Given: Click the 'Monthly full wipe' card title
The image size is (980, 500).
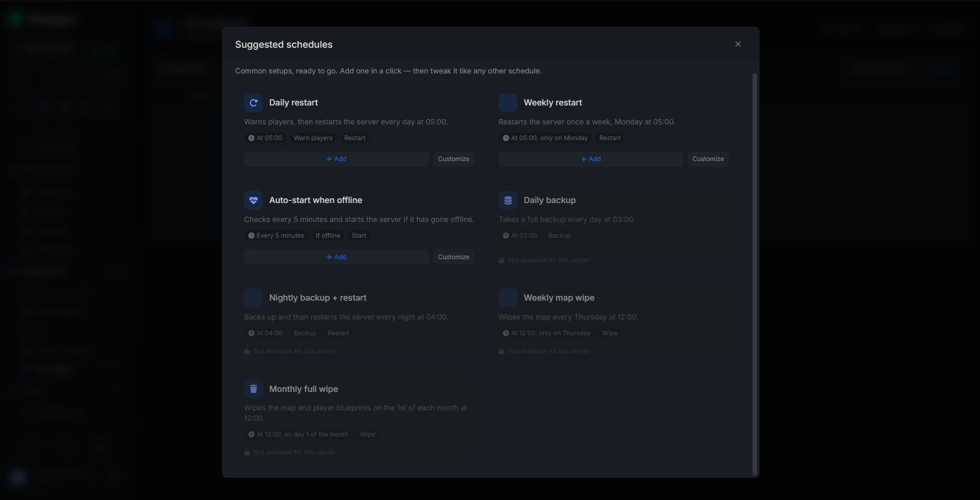Looking at the screenshot, I should tap(303, 389).
